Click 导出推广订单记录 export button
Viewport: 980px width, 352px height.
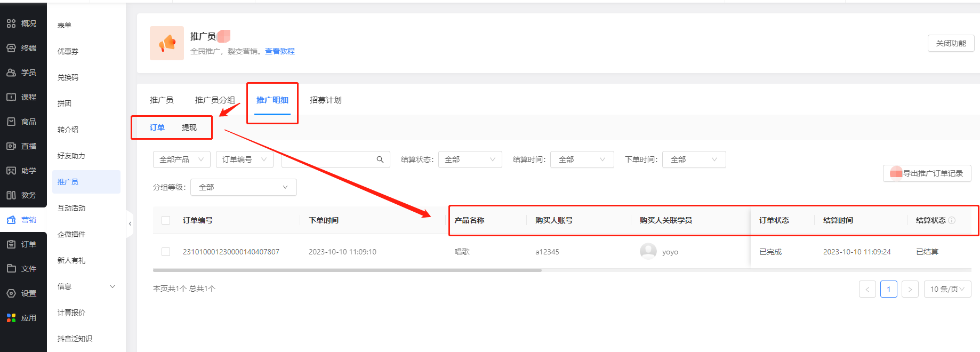coord(927,173)
